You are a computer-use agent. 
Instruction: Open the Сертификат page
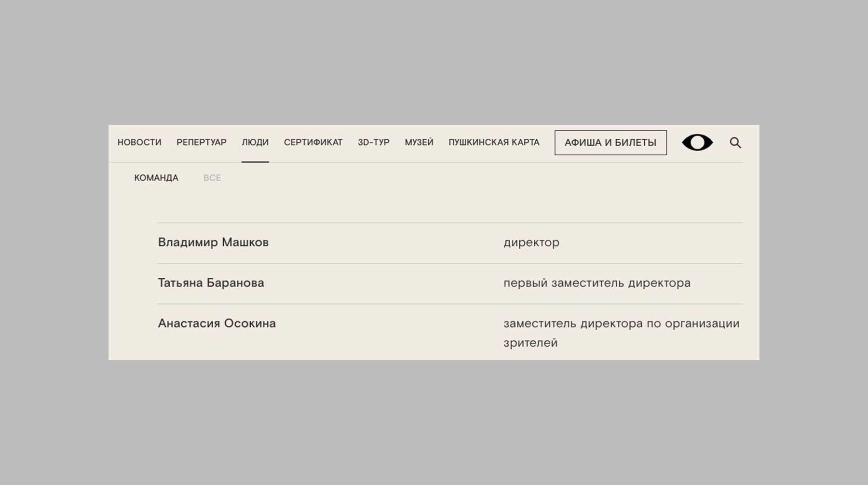coord(313,143)
